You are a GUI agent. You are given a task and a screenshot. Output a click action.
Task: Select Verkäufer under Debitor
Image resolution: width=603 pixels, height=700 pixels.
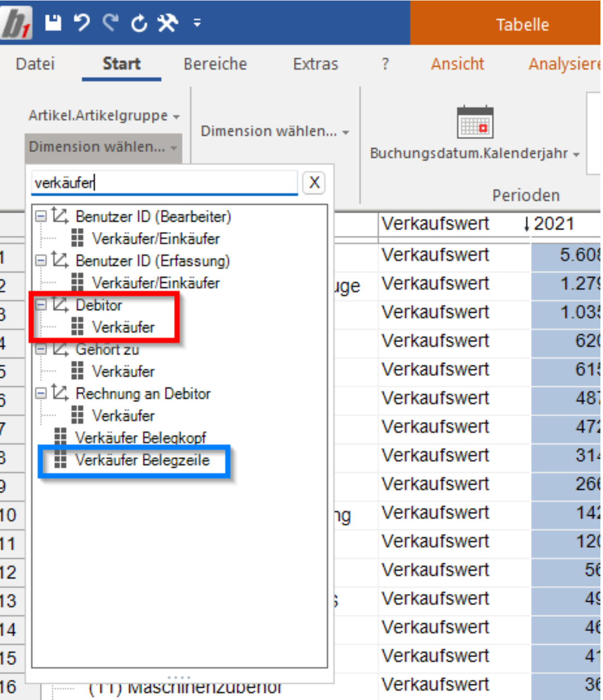click(123, 327)
